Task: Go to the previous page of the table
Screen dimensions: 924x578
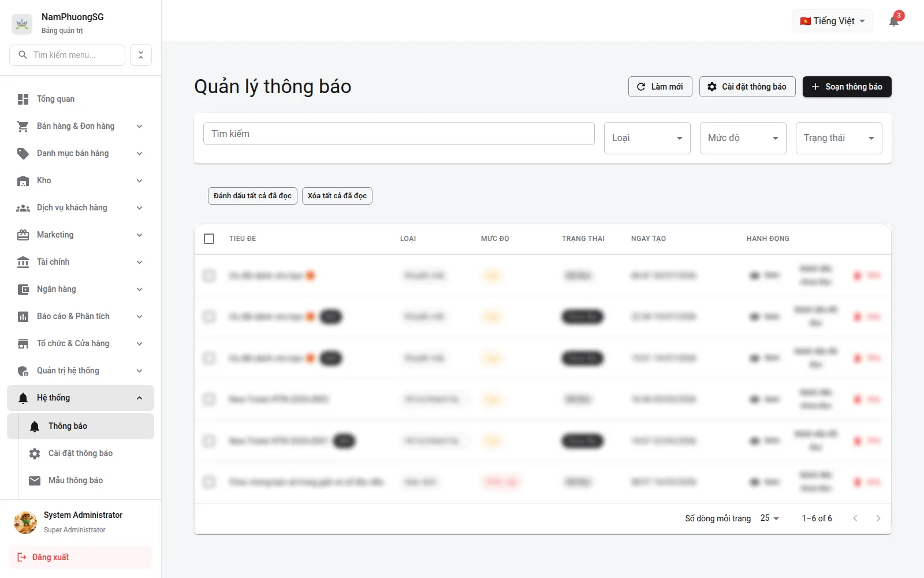Action: 855,518
